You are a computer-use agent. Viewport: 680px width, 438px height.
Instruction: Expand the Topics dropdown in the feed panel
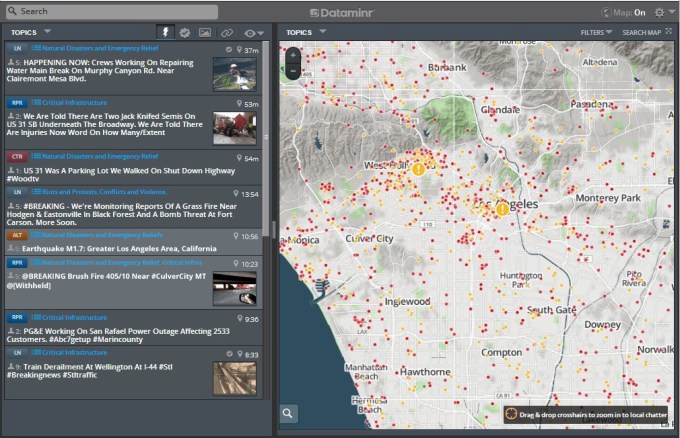(30, 32)
